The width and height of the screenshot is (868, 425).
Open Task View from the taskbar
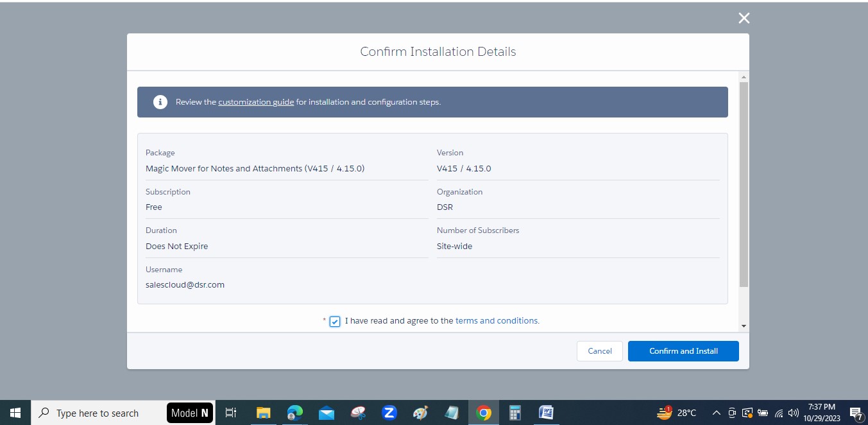coord(232,413)
